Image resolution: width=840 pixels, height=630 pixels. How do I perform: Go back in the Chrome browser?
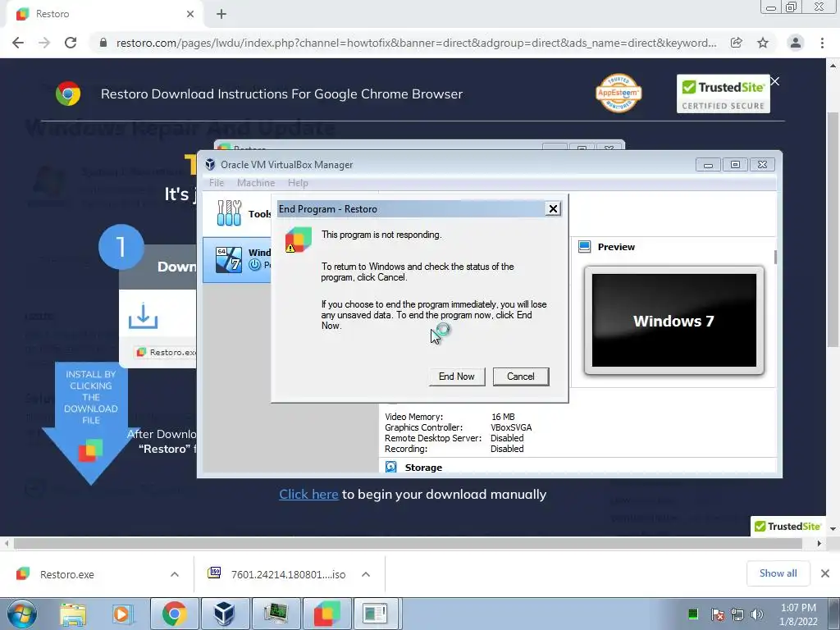coord(18,43)
